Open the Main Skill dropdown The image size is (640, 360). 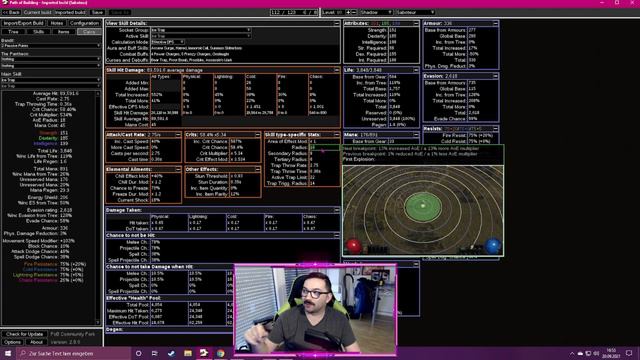51,80
